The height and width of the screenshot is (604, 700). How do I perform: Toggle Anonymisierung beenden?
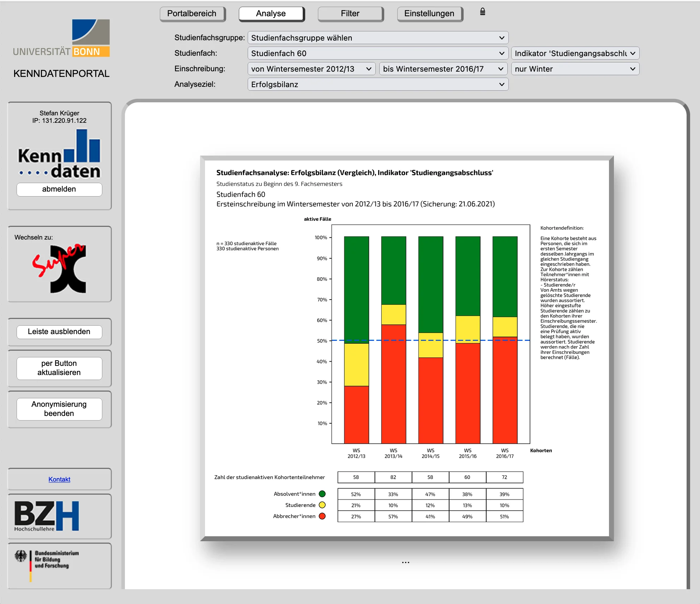pyautogui.click(x=59, y=409)
